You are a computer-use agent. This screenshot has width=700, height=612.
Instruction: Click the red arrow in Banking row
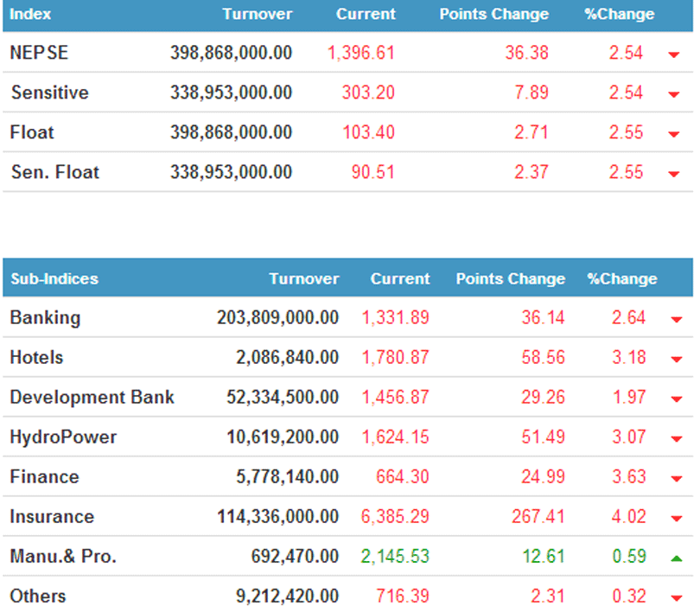675,320
